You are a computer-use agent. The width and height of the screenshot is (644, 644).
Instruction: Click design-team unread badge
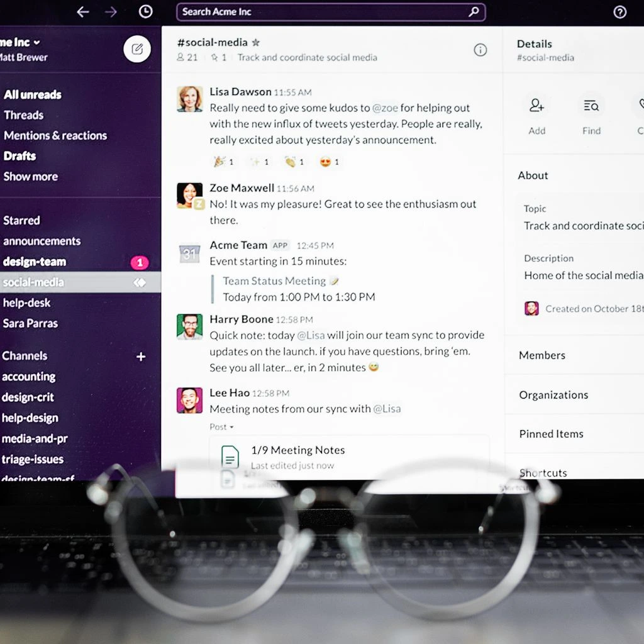point(140,262)
